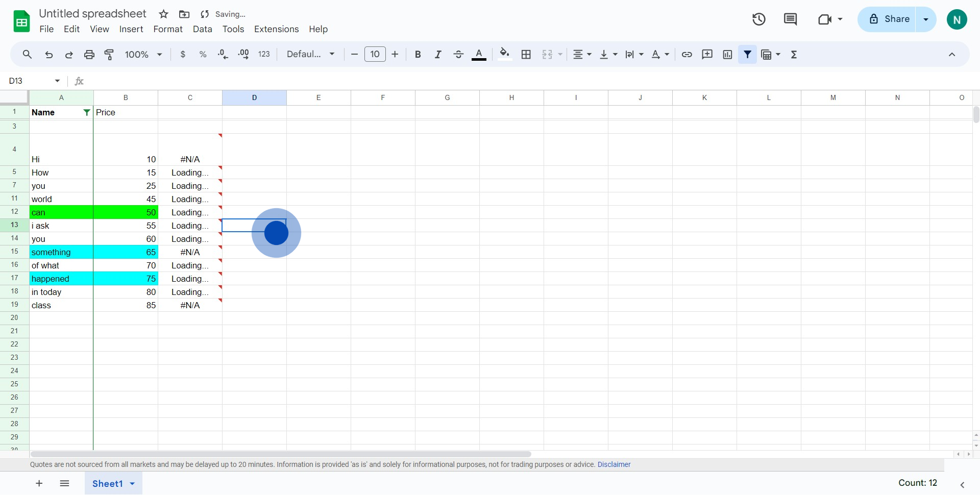Open borders tool icon

click(526, 54)
